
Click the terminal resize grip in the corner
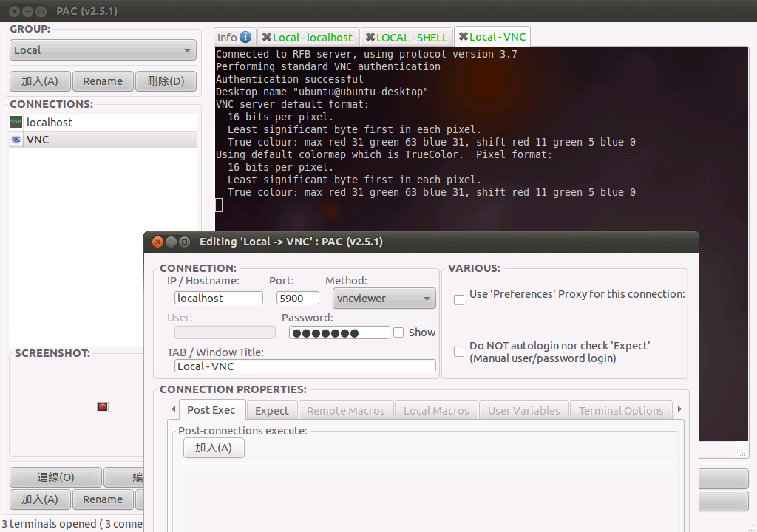pos(744,453)
